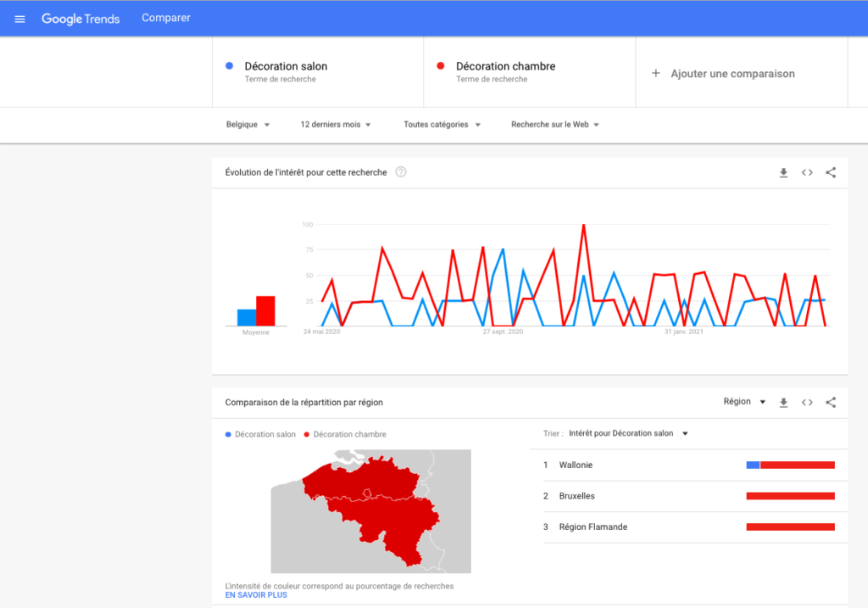The height and width of the screenshot is (608, 868).
Task: Open the embed code for the trends chart
Action: point(807,171)
